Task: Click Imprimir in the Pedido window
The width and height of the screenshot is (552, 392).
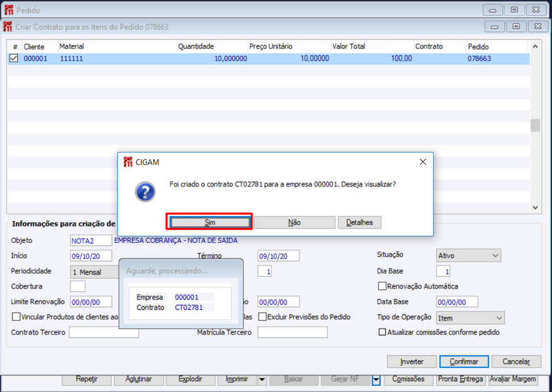Action: coord(237,380)
